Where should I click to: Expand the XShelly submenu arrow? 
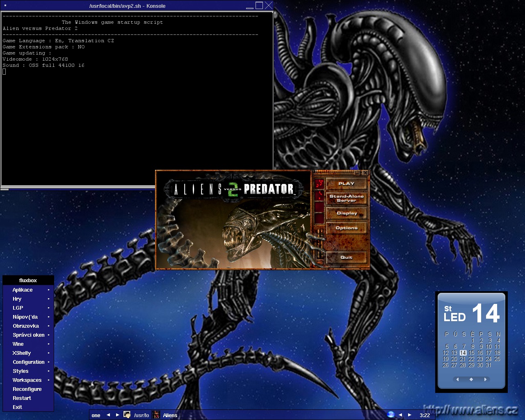pyautogui.click(x=48, y=353)
